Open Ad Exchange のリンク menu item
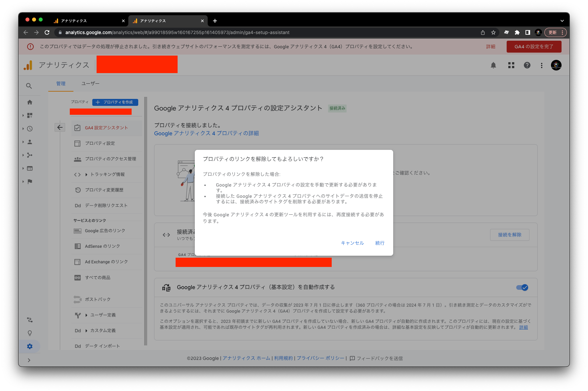The image size is (588, 391). [106, 262]
